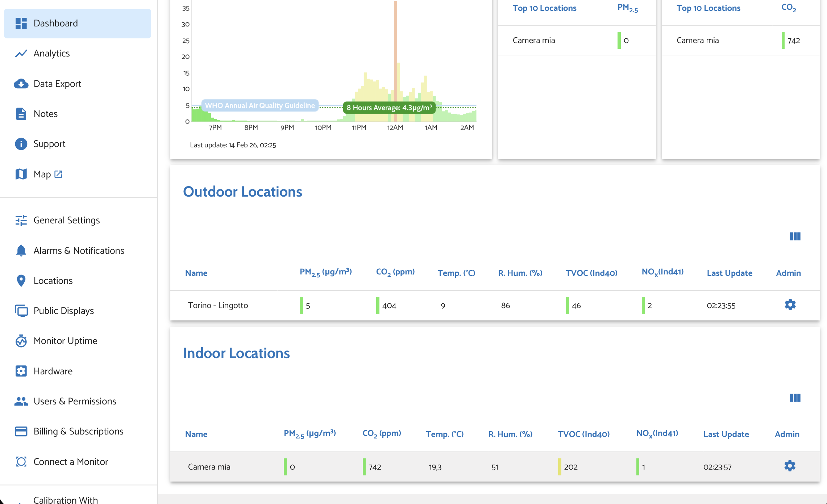Open the Indoor Locations column selector icon
The width and height of the screenshot is (827, 504).
click(795, 398)
